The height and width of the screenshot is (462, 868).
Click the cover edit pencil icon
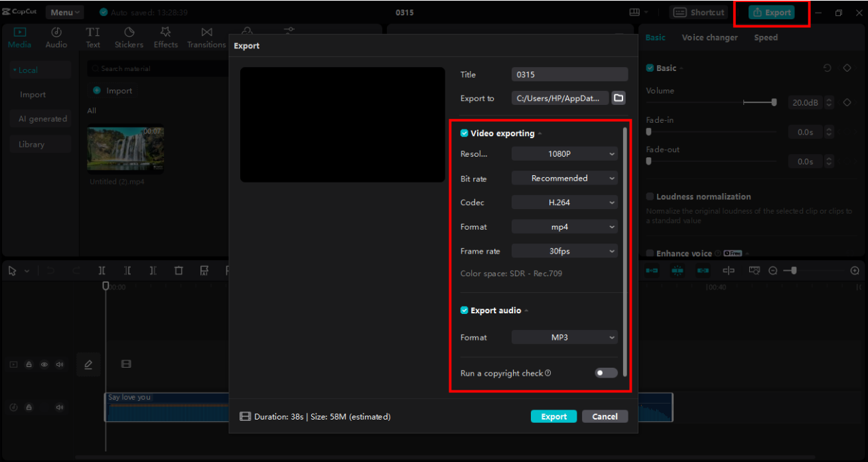click(88, 364)
